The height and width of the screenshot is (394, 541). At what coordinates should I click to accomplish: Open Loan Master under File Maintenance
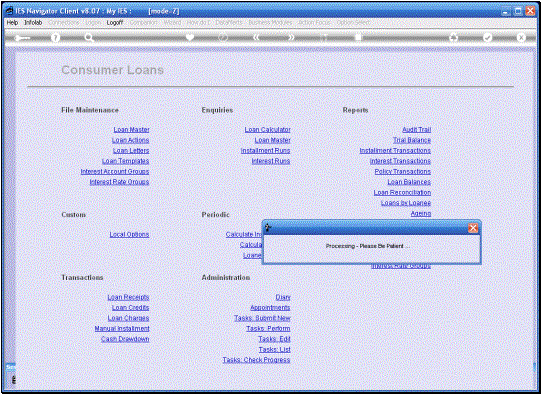pos(131,130)
